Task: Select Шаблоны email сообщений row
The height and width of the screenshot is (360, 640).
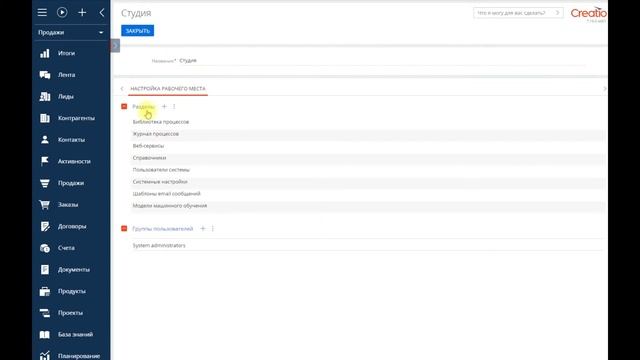Action: coord(367,194)
